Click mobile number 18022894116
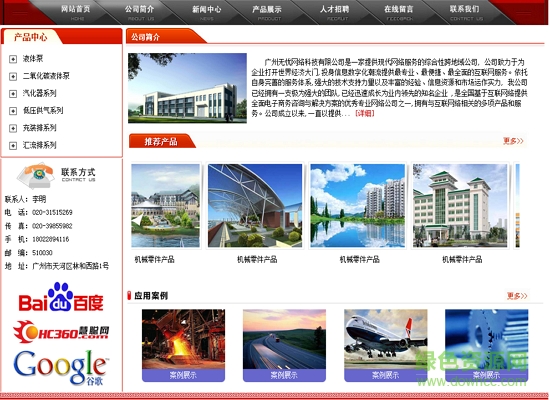This screenshot has width=550, height=400. click(x=51, y=239)
